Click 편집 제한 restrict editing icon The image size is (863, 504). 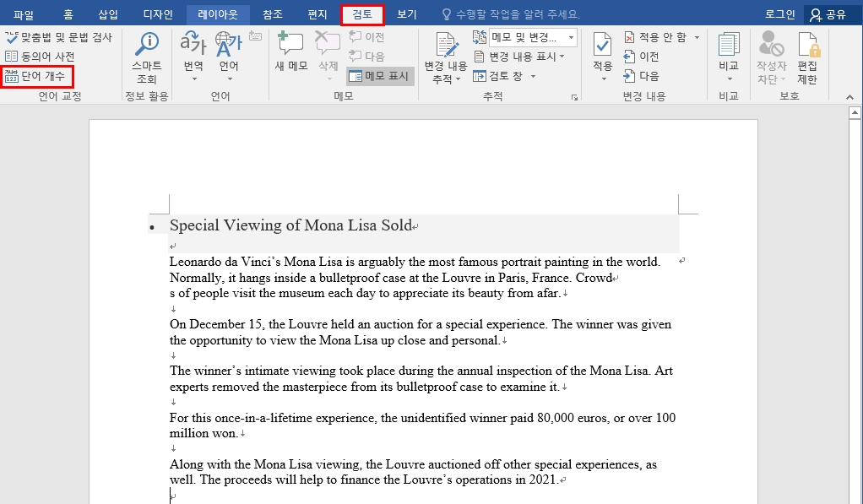pyautogui.click(x=807, y=44)
